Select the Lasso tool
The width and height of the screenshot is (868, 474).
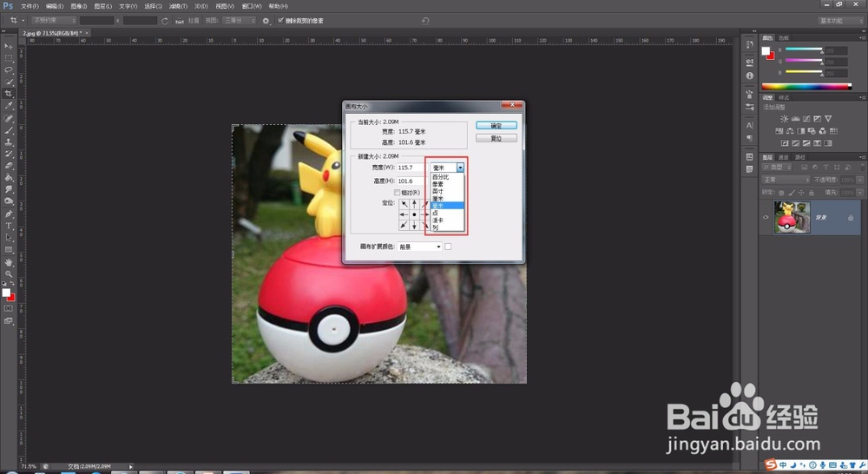(x=9, y=70)
